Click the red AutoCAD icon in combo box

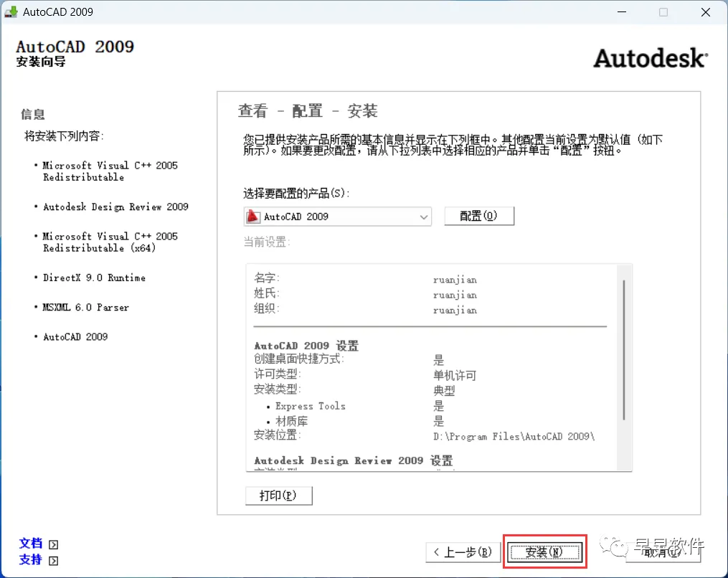pos(253,217)
